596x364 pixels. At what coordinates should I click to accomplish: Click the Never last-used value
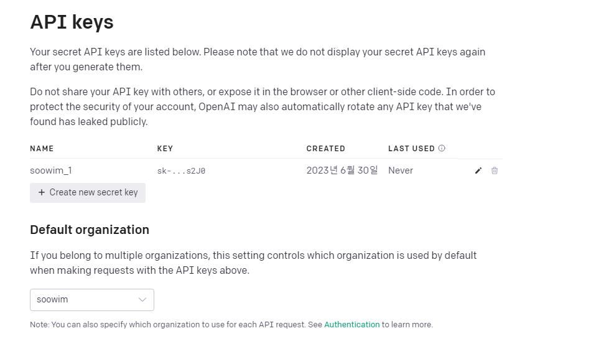(x=401, y=170)
